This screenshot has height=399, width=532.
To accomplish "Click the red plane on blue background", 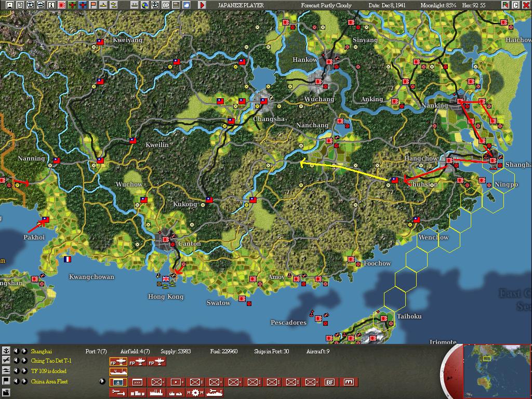I will [83, 5].
